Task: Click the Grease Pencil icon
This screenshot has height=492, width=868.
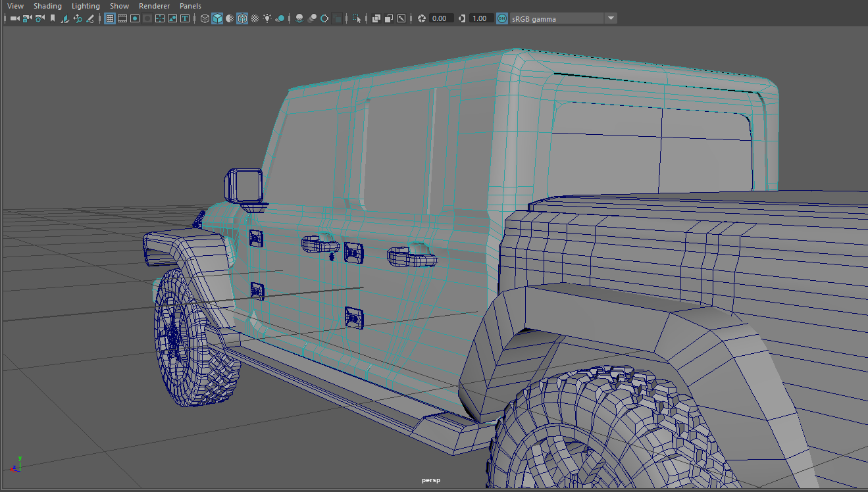Action: pos(90,18)
